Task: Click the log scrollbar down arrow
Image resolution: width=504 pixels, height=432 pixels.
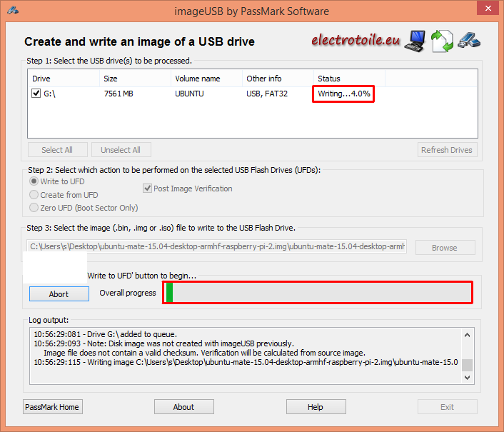Action: (468, 377)
